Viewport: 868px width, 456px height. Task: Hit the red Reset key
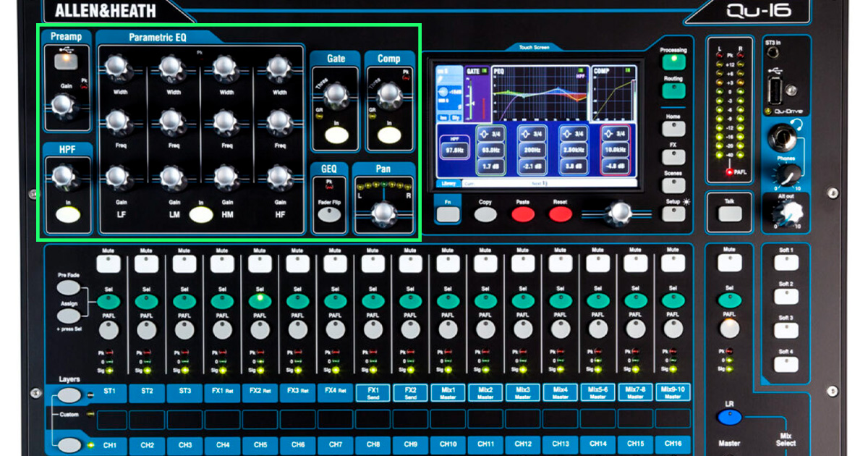560,214
